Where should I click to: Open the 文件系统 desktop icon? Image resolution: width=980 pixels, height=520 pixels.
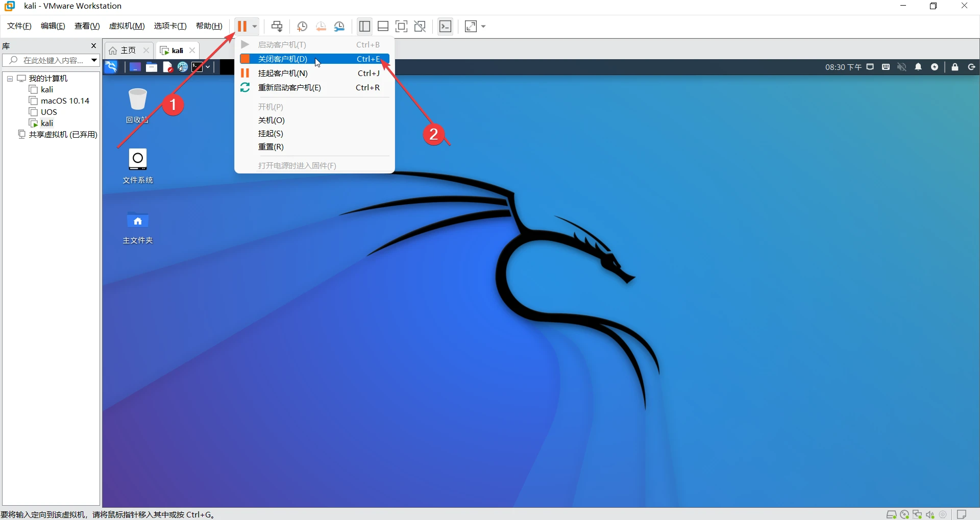point(137,166)
